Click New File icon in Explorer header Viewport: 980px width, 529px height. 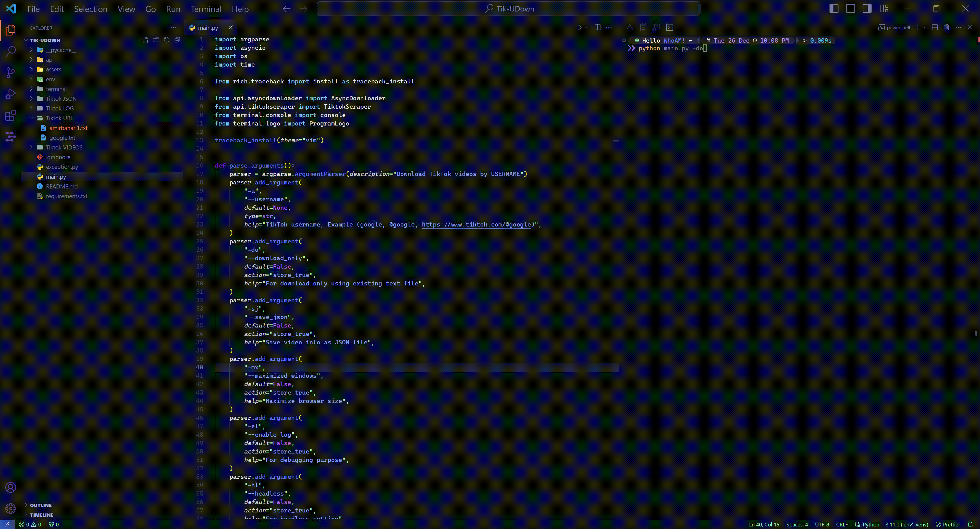[x=145, y=40]
